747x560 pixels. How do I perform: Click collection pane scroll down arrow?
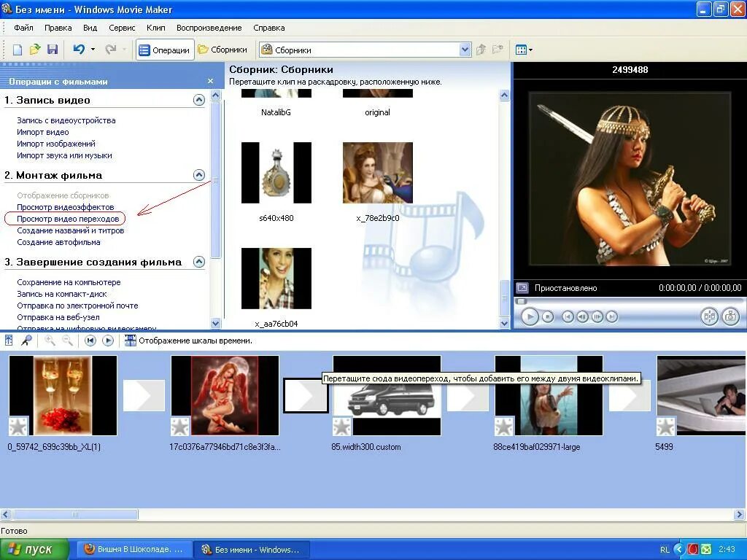pyautogui.click(x=505, y=323)
